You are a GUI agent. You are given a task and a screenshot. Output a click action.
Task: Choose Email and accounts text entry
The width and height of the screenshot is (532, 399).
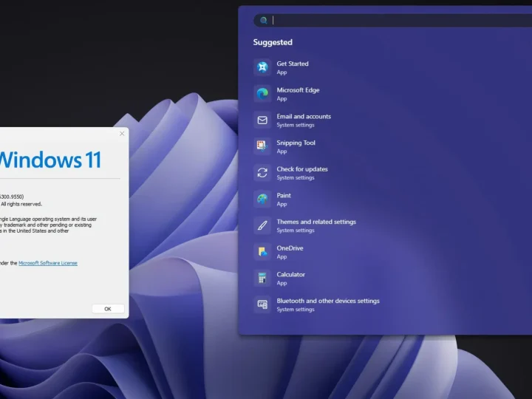pos(304,117)
